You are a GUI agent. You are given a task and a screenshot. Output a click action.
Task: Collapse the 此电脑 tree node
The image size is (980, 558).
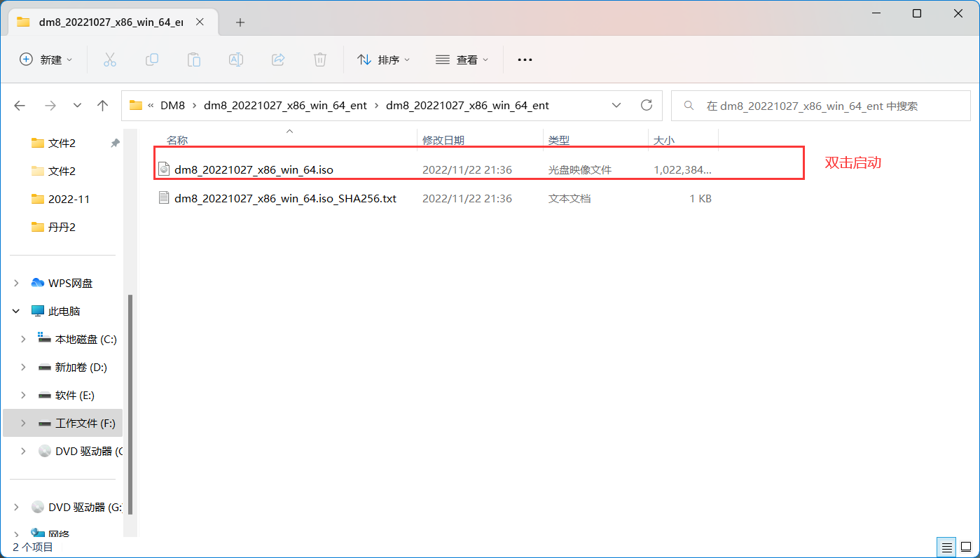17,311
